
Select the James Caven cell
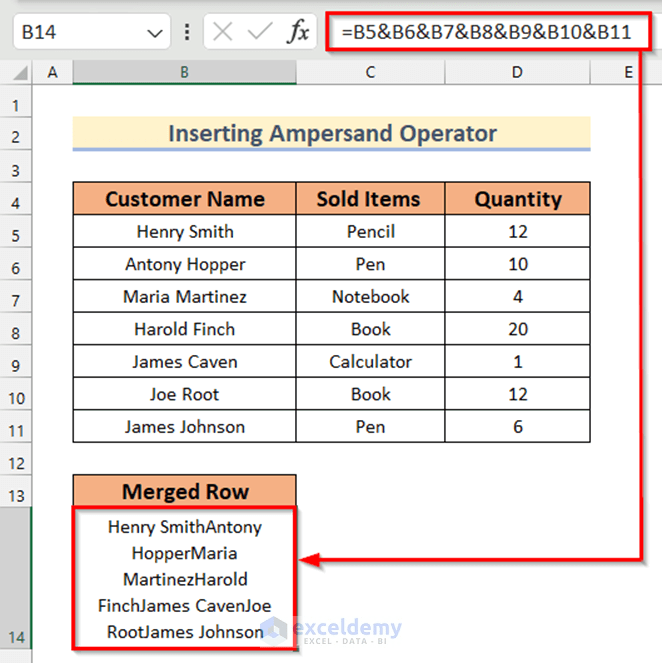pos(185,362)
